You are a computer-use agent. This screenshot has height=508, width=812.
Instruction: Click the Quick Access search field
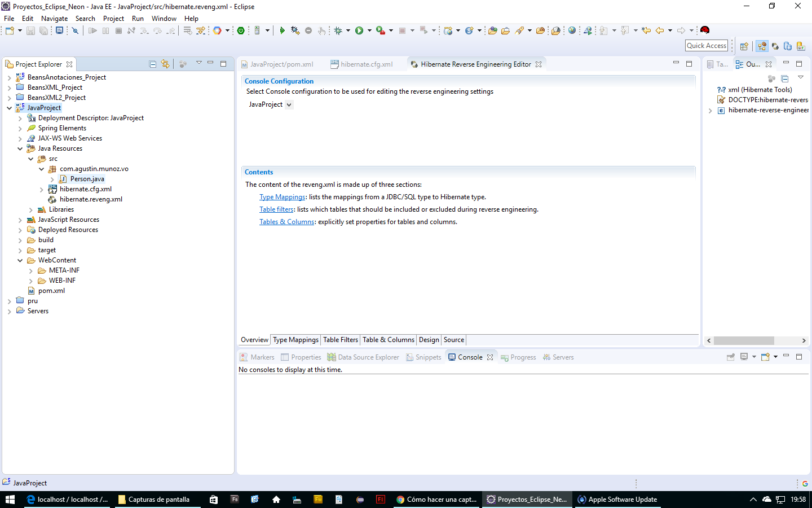click(x=707, y=46)
